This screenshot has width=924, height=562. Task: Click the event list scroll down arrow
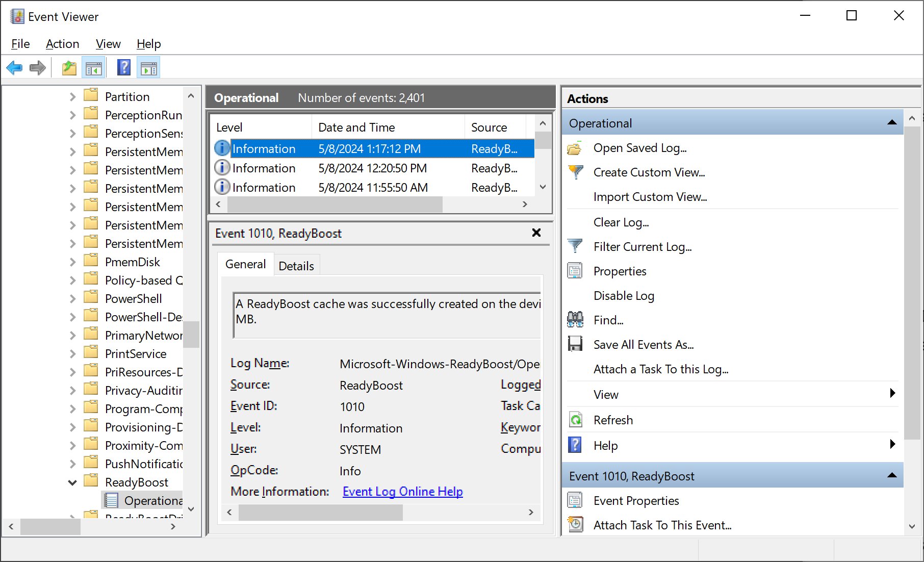(x=543, y=187)
